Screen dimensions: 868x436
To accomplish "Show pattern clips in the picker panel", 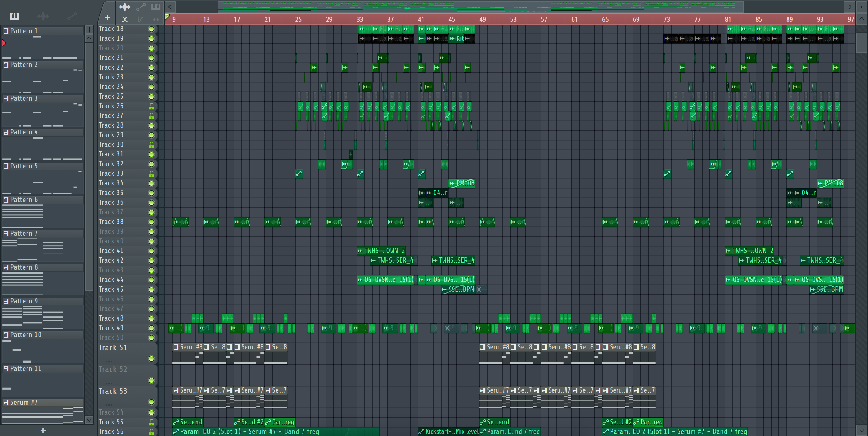I will coord(14,16).
